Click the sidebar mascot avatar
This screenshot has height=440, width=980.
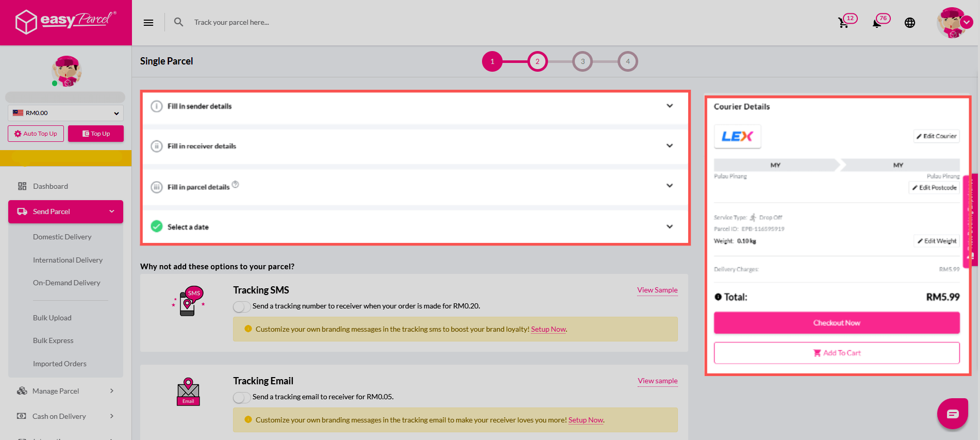(x=67, y=71)
